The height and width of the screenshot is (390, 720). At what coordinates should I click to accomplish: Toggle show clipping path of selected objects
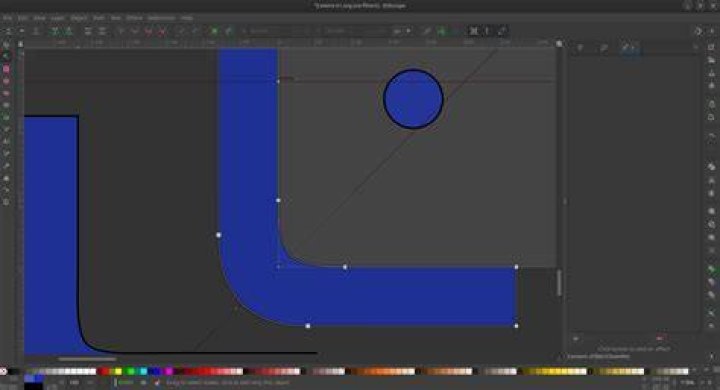427,31
